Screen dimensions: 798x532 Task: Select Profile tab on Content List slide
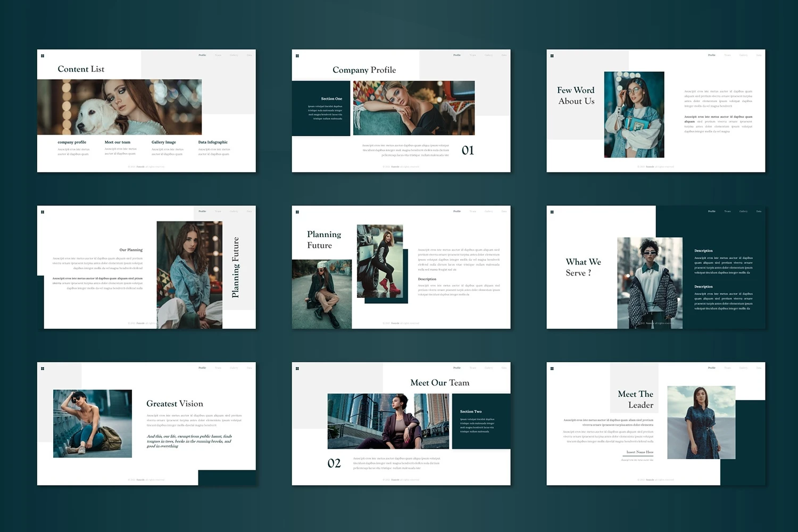[x=202, y=55]
